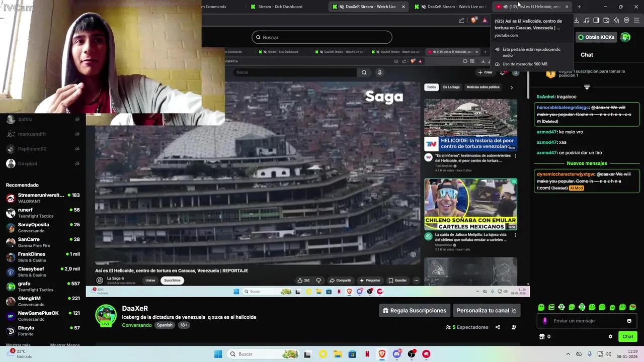The height and width of the screenshot is (362, 644).
Task: Click the browser downloads icon
Action: [577, 20]
